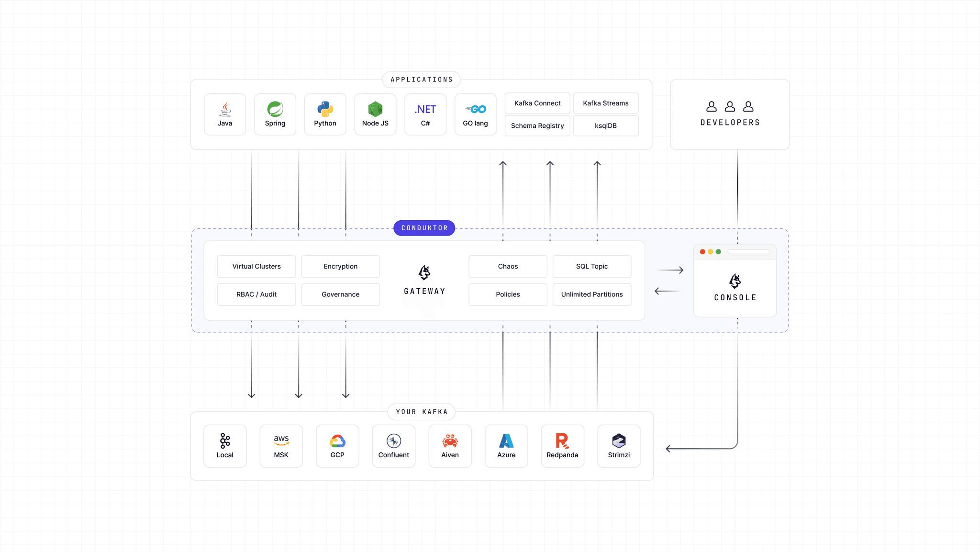
Task: Toggle the Encryption feature box
Action: point(340,266)
